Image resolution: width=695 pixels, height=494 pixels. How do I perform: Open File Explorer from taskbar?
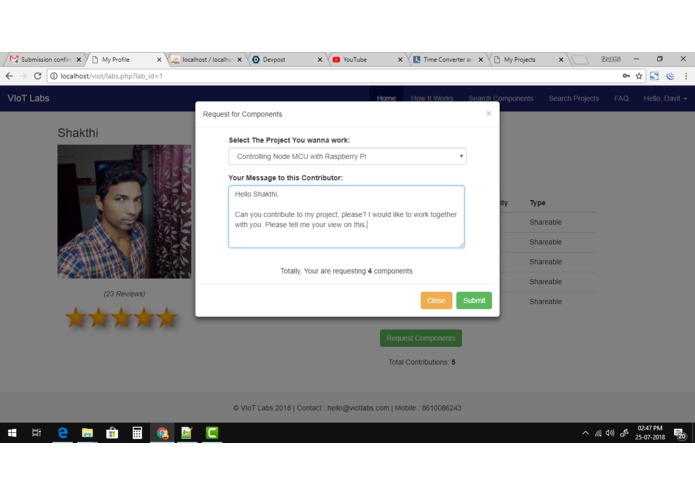click(87, 433)
